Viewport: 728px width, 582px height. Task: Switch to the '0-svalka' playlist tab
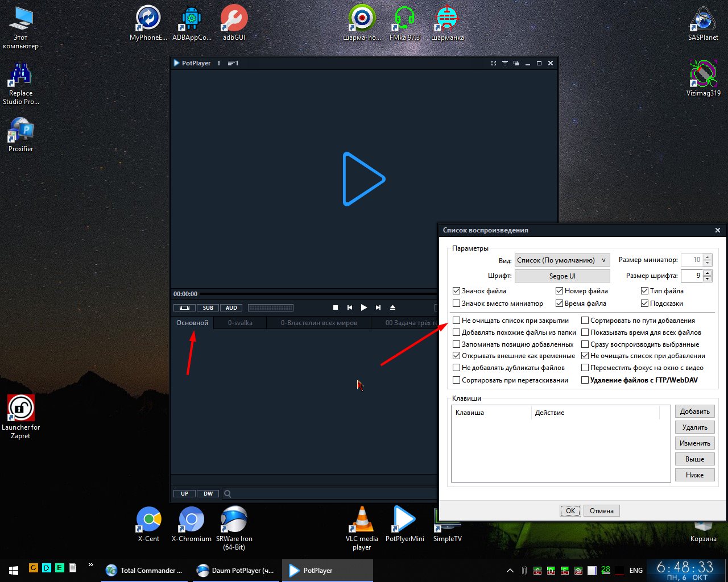(240, 323)
